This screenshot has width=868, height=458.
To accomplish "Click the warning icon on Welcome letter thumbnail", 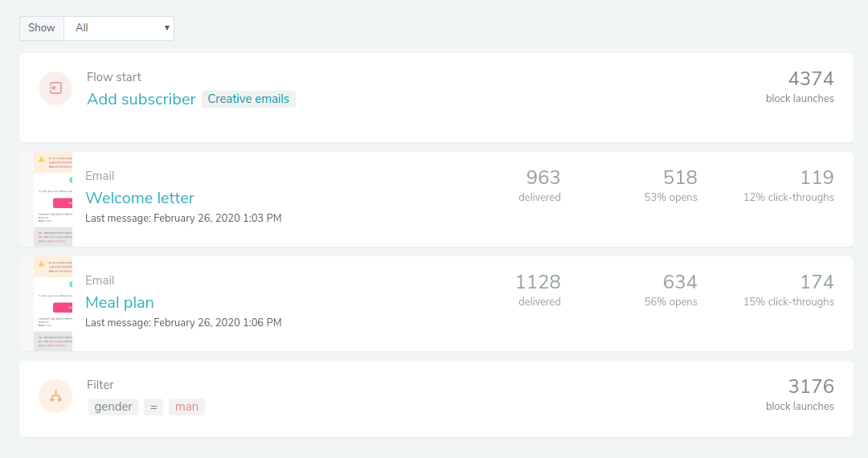I will (42, 159).
